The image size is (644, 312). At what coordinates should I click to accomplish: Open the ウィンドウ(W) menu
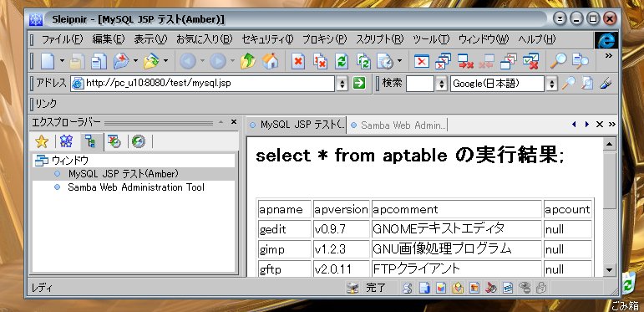point(484,39)
